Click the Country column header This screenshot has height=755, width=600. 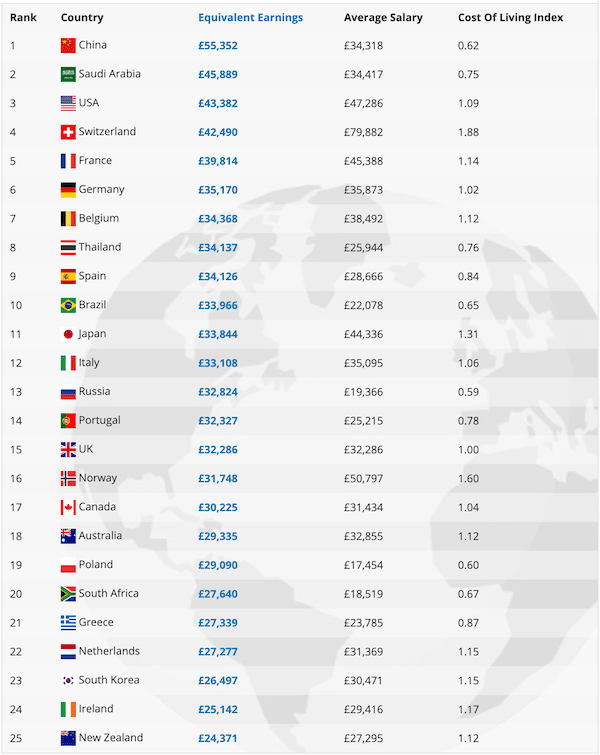(x=82, y=18)
